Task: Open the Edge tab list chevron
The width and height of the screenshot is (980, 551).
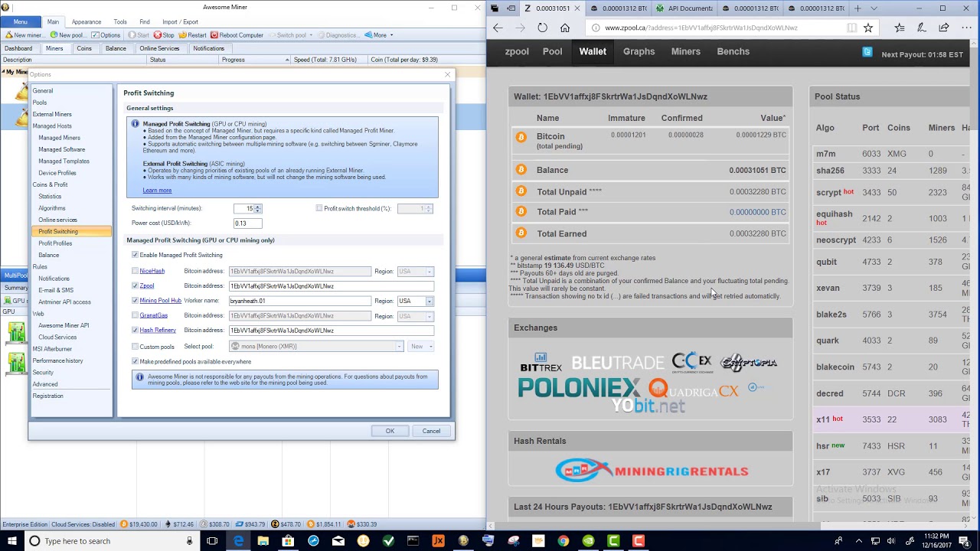Action: click(x=874, y=8)
